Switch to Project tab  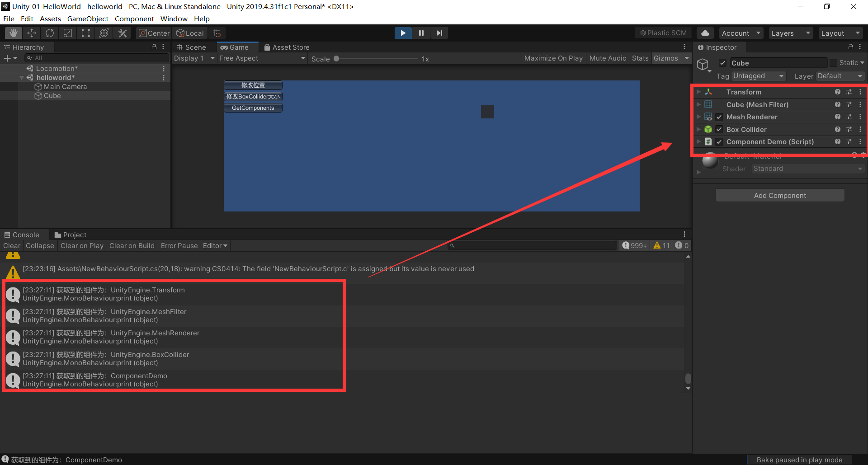pos(71,235)
